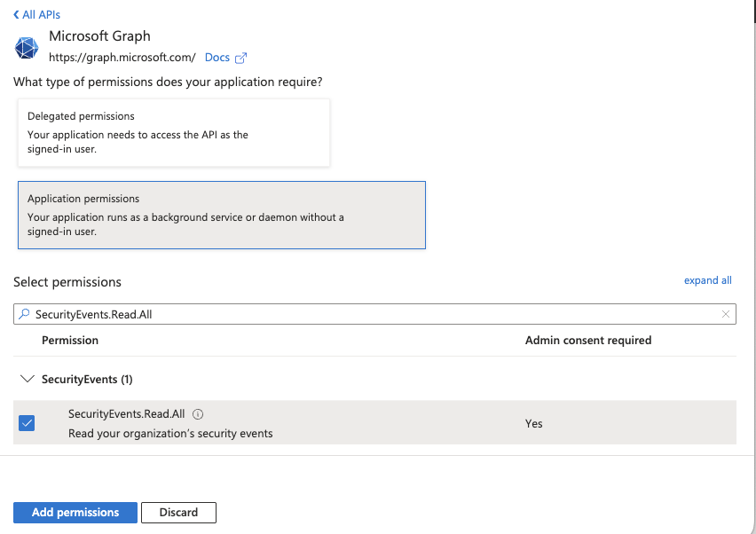Viewport: 756px width, 534px height.
Task: Click the Microsoft Graph logo icon
Action: tap(28, 48)
